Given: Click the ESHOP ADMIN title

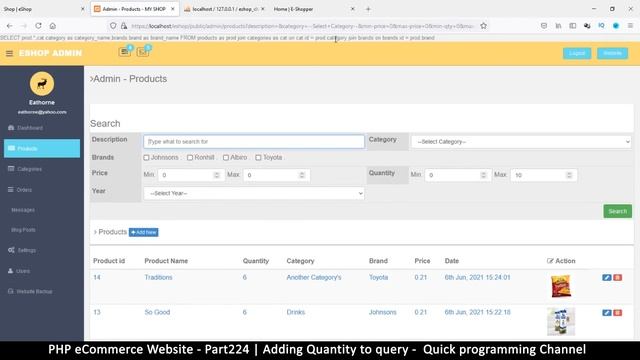Looking at the screenshot, I should click(50, 53).
